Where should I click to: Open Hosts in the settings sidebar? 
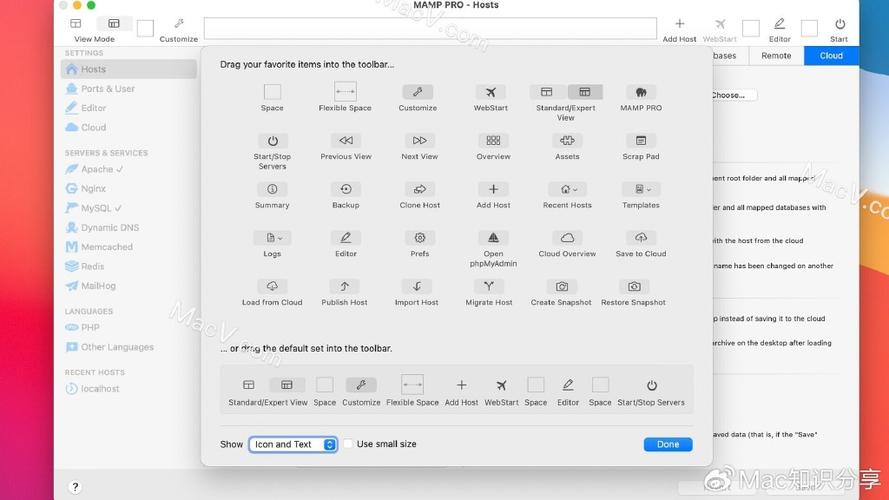click(129, 69)
